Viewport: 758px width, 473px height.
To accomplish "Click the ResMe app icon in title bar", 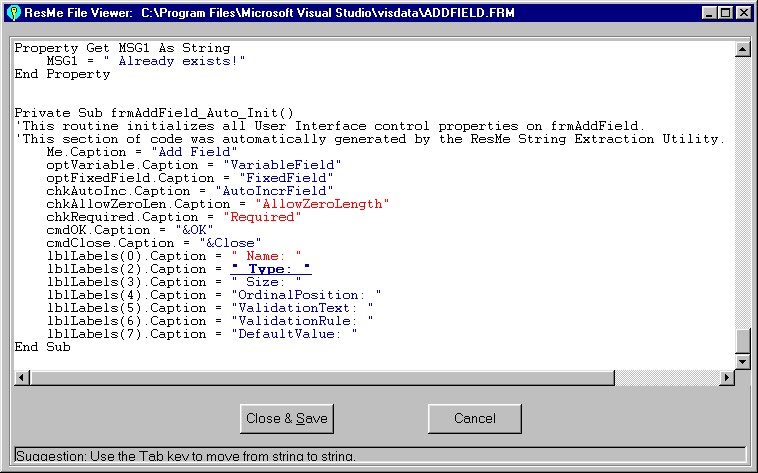I will tap(12, 13).
